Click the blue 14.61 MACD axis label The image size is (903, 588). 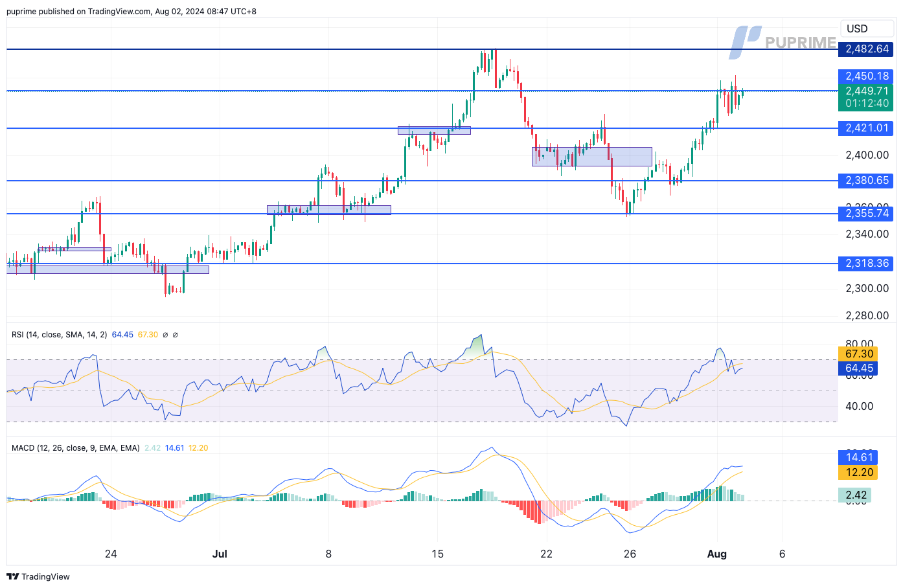(858, 457)
